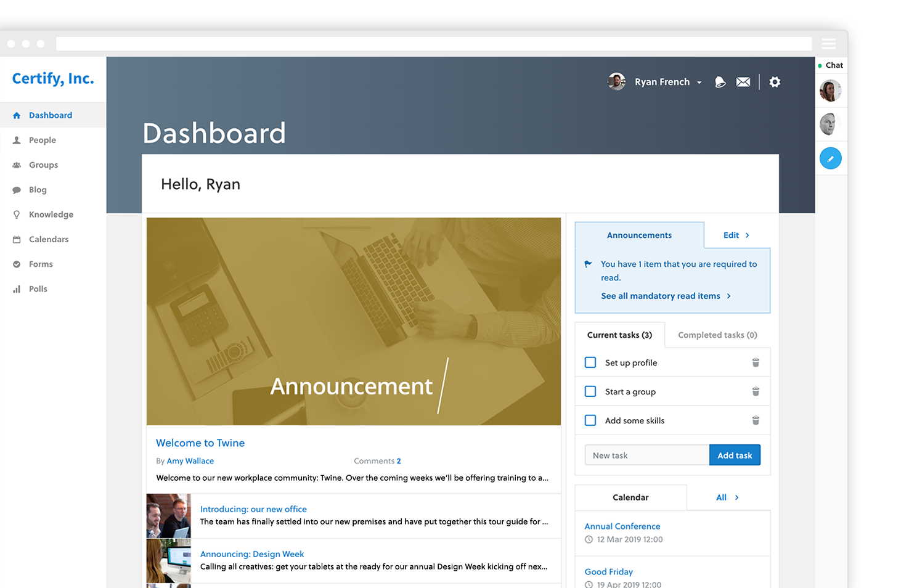Delete the 'Set up profile' task trash icon
The image size is (909, 588).
(756, 362)
